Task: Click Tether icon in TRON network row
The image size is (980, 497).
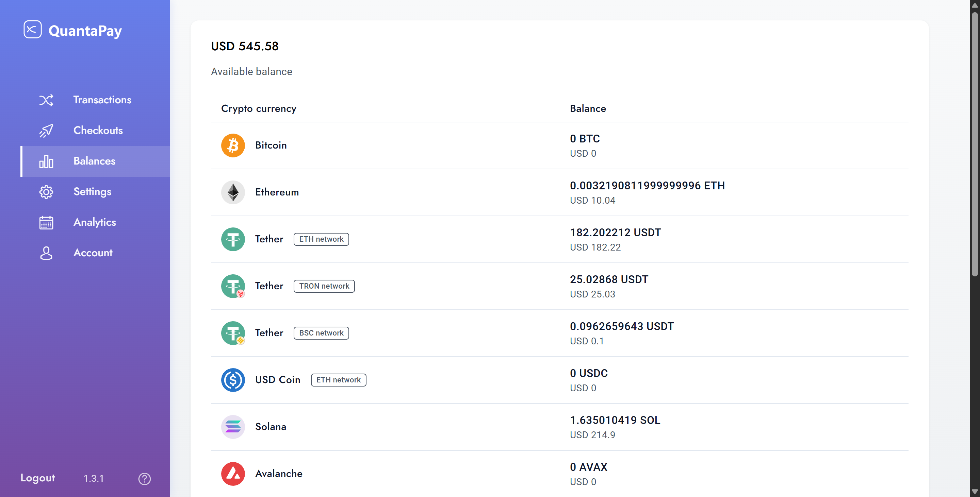Action: coord(233,286)
